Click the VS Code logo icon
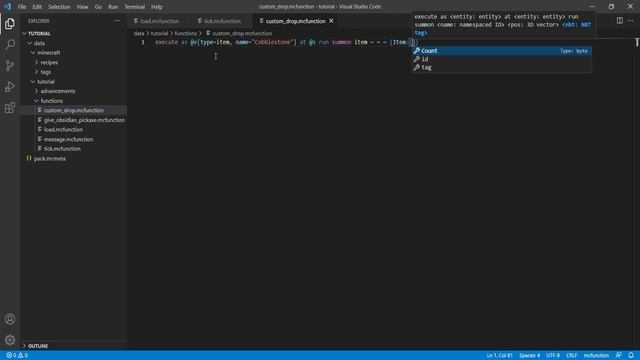This screenshot has width=640, height=360. [x=7, y=7]
